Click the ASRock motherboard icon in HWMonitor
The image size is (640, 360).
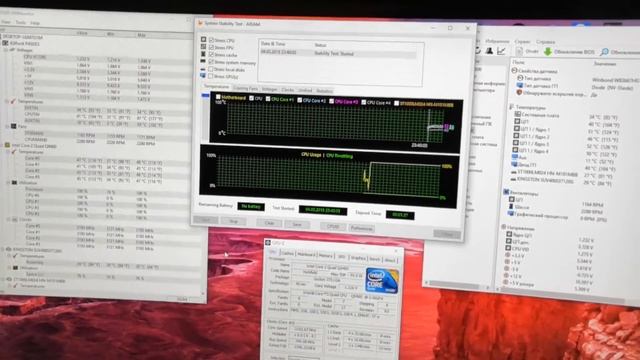point(6,42)
